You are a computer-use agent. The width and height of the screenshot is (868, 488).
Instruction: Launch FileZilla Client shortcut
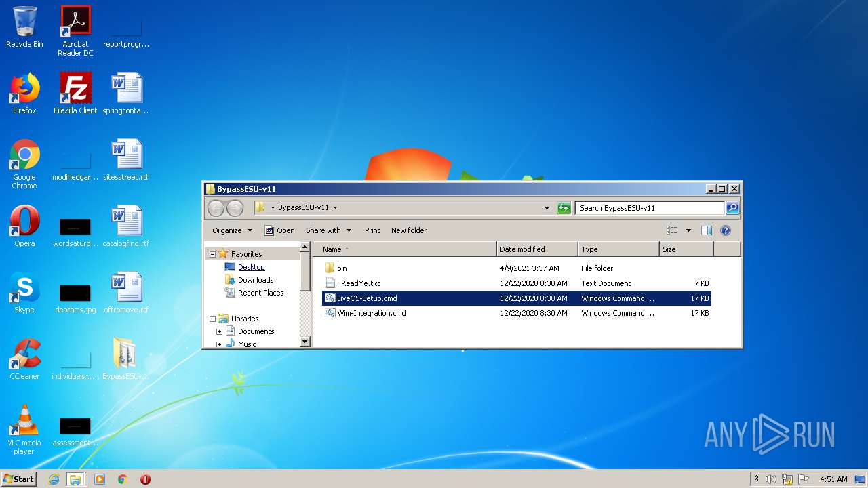click(x=75, y=94)
